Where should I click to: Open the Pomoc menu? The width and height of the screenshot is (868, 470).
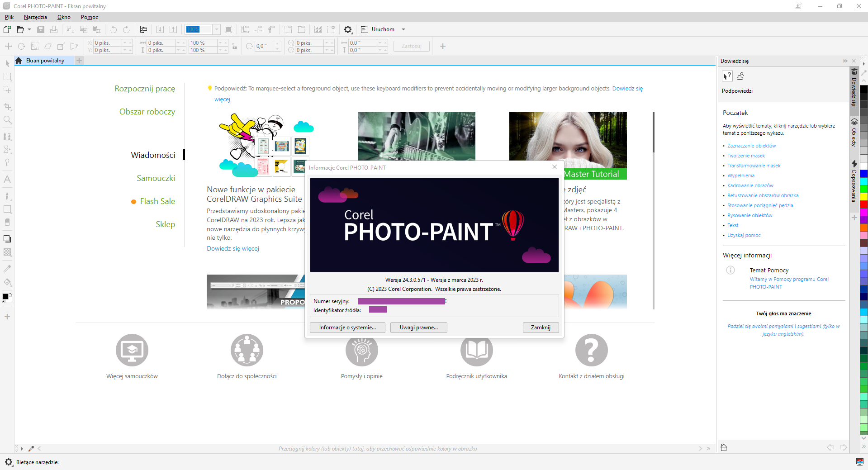[90, 17]
